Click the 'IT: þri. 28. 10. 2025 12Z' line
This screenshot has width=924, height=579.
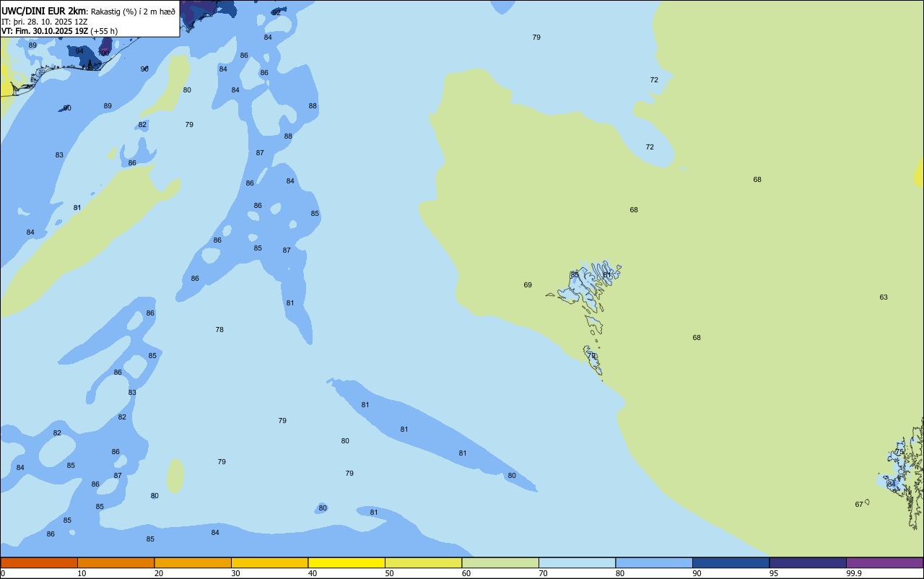[45, 22]
